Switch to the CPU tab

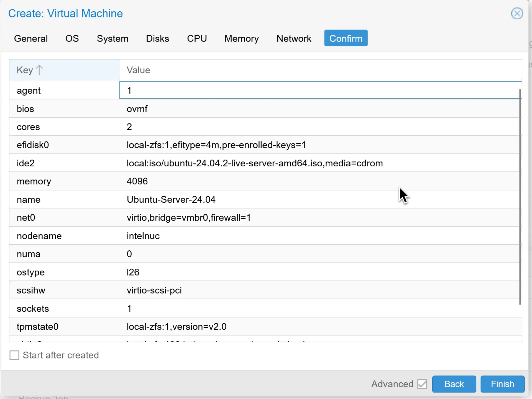[x=197, y=39]
